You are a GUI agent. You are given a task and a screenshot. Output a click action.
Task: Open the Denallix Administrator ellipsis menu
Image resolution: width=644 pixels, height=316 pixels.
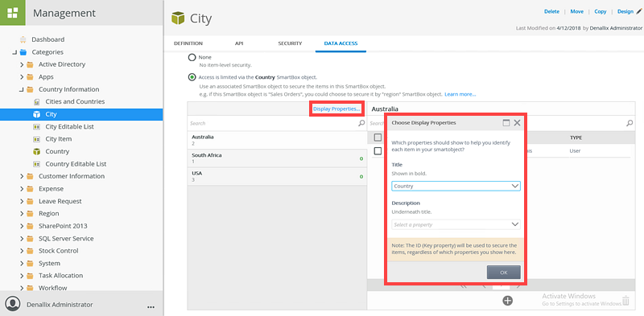[x=151, y=306]
